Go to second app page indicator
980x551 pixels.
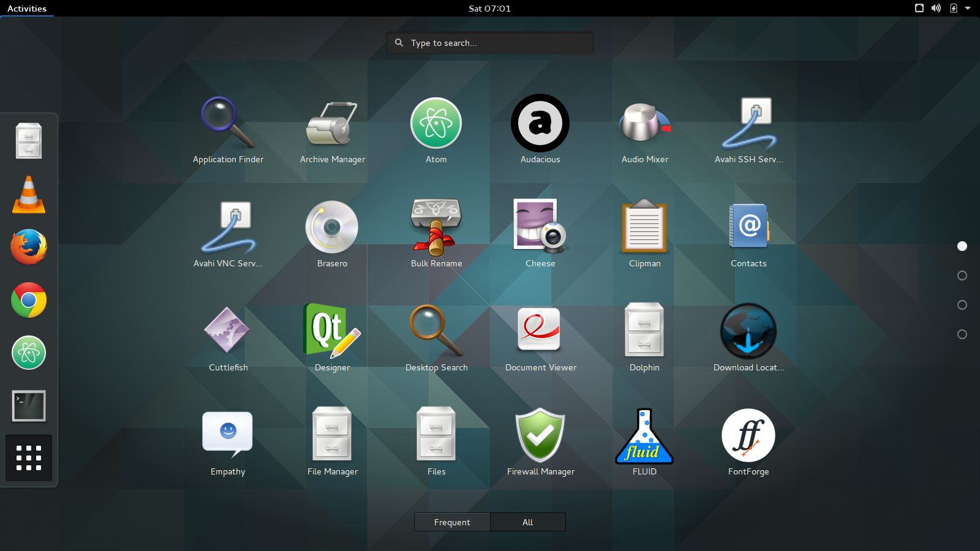[x=962, y=275]
